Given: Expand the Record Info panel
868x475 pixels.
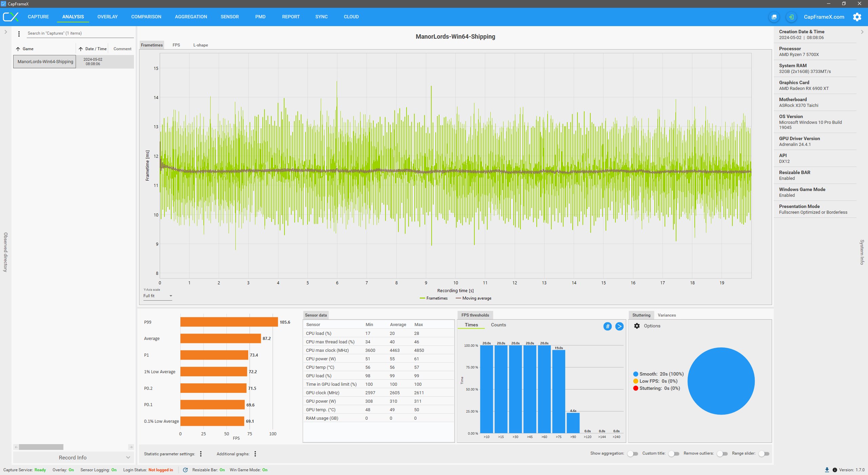Looking at the screenshot, I should [x=73, y=457].
